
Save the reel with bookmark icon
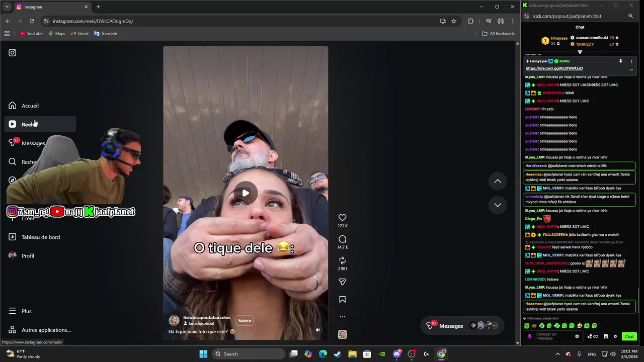(342, 300)
